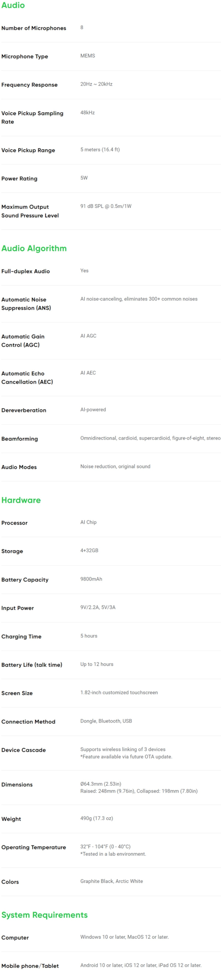The width and height of the screenshot is (221, 980).
Task: Click the 9800mAh battery capacity value
Action: tap(91, 579)
